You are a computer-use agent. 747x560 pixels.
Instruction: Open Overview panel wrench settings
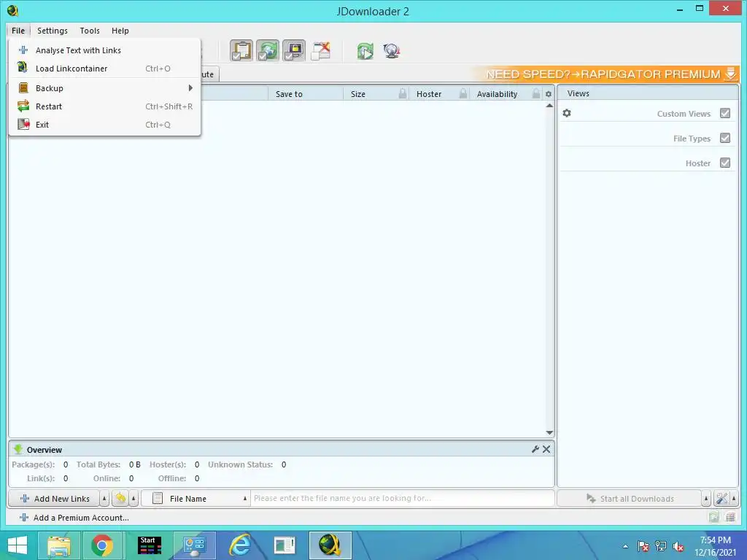[x=535, y=449]
